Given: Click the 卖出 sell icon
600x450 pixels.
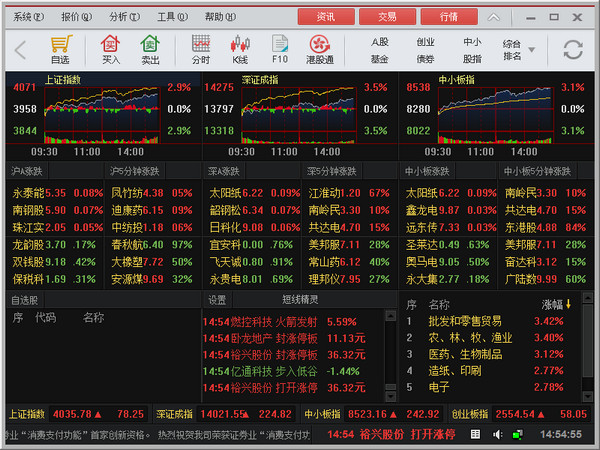Looking at the screenshot, I should [150, 49].
